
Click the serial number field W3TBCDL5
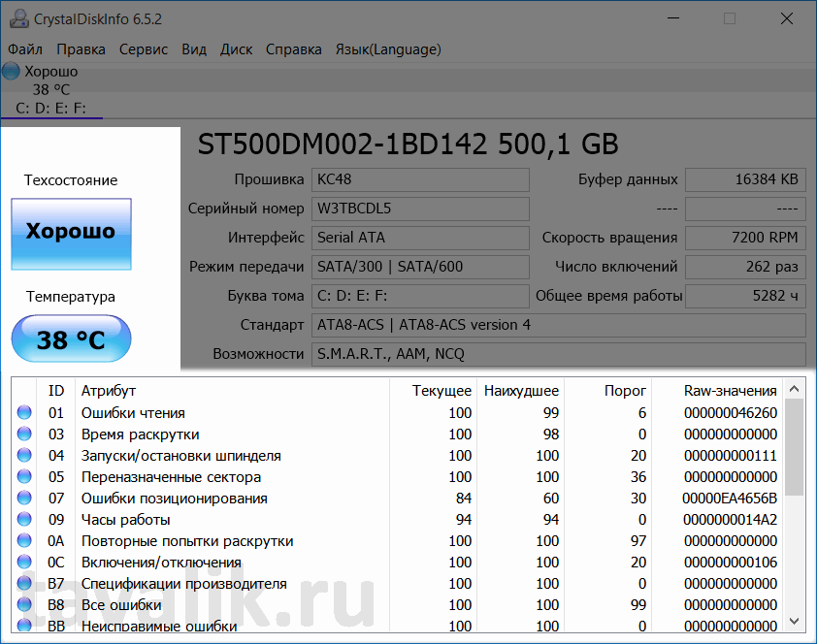[420, 209]
